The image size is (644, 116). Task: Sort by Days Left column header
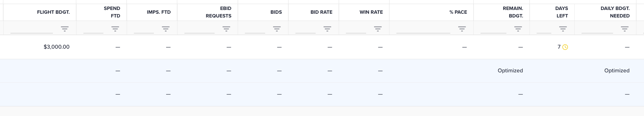[x=562, y=12]
